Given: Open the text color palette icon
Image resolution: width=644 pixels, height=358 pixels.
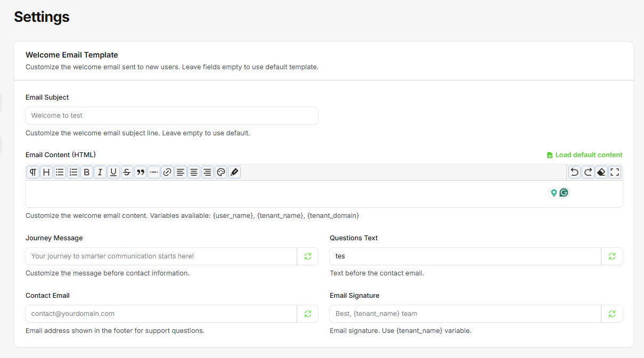Looking at the screenshot, I should (x=221, y=172).
